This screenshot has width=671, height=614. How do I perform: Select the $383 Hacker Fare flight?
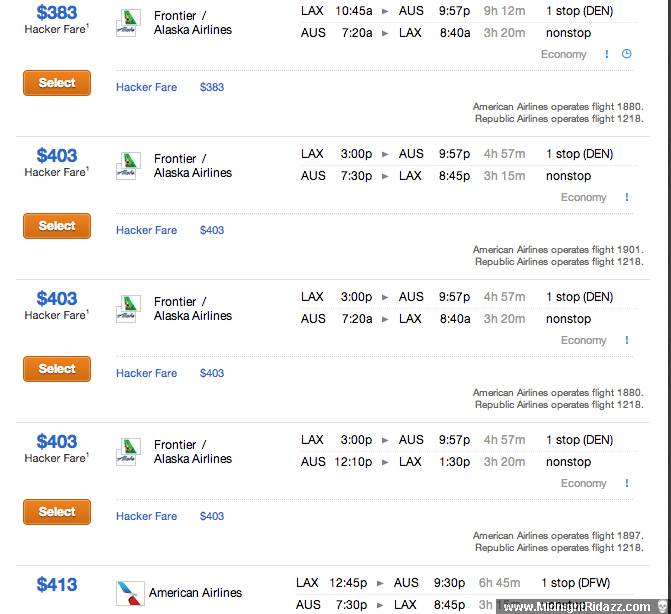click(57, 83)
